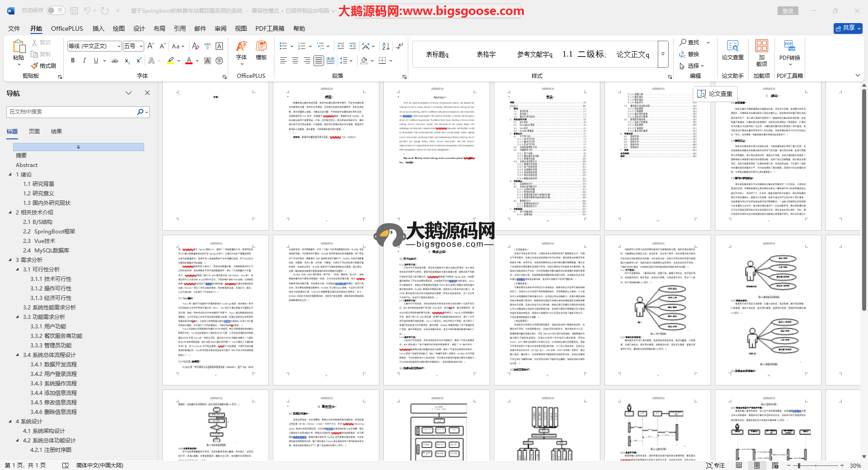Toggle the AutoSave switch
This screenshot has width=868, height=470.
coord(56,10)
